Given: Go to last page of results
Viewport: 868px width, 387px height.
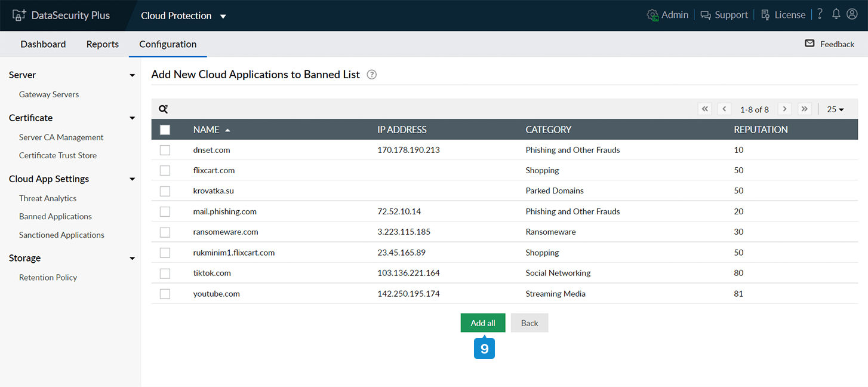Looking at the screenshot, I should click(805, 109).
